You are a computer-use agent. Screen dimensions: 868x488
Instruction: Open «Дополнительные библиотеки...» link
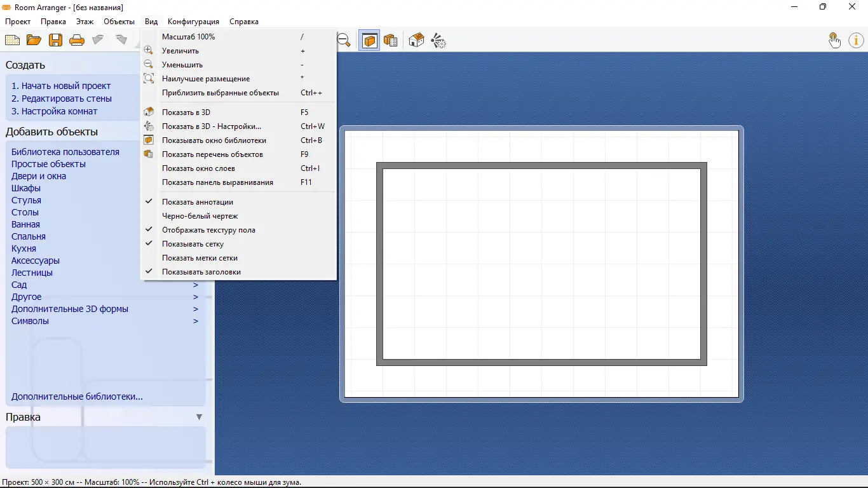(x=77, y=396)
